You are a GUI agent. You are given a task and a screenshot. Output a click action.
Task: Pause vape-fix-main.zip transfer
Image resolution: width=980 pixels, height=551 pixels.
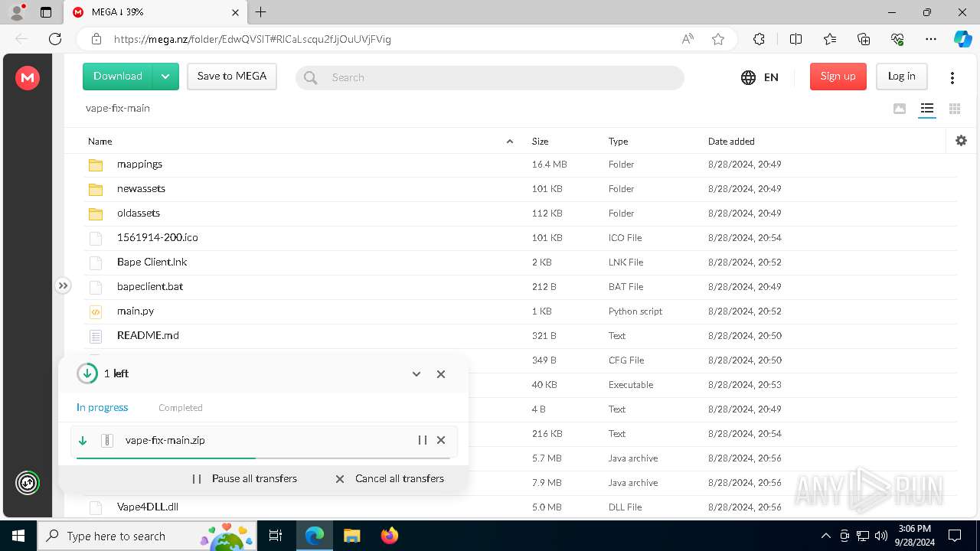click(422, 440)
